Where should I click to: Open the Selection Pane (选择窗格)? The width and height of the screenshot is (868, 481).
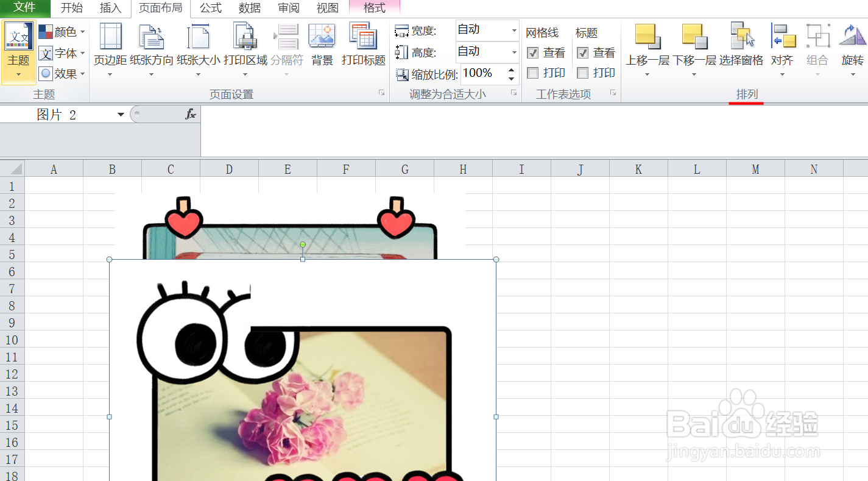(x=741, y=45)
